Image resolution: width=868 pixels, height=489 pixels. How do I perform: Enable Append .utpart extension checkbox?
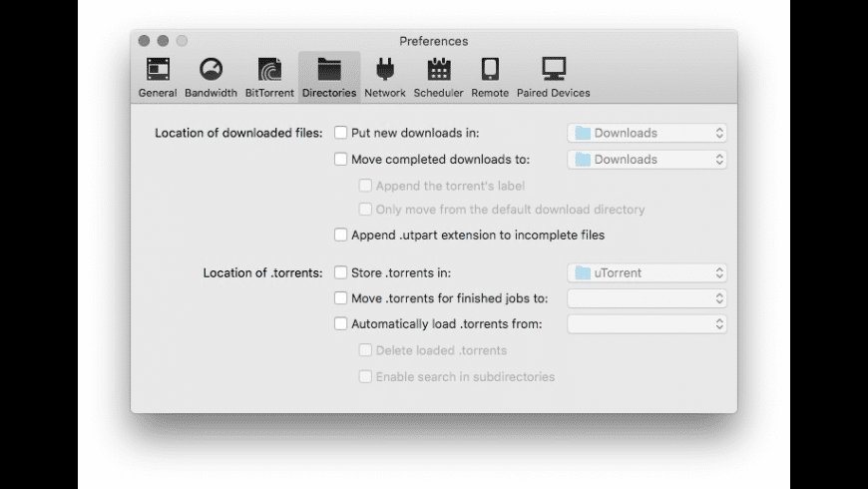coord(340,235)
